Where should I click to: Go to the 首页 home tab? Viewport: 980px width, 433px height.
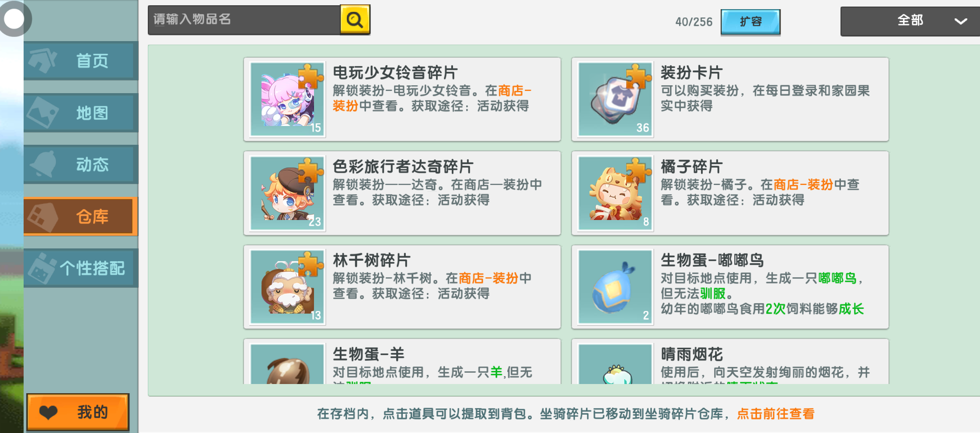pos(81,61)
